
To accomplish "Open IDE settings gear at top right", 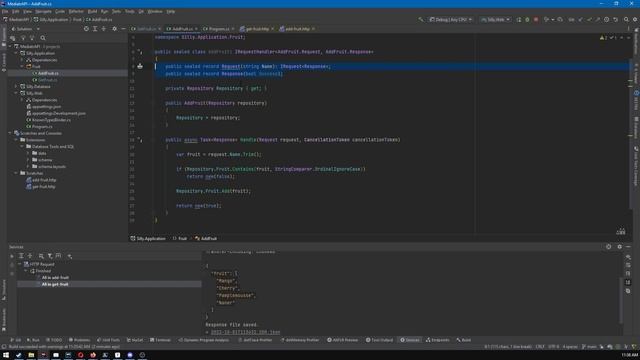I will [635, 19].
